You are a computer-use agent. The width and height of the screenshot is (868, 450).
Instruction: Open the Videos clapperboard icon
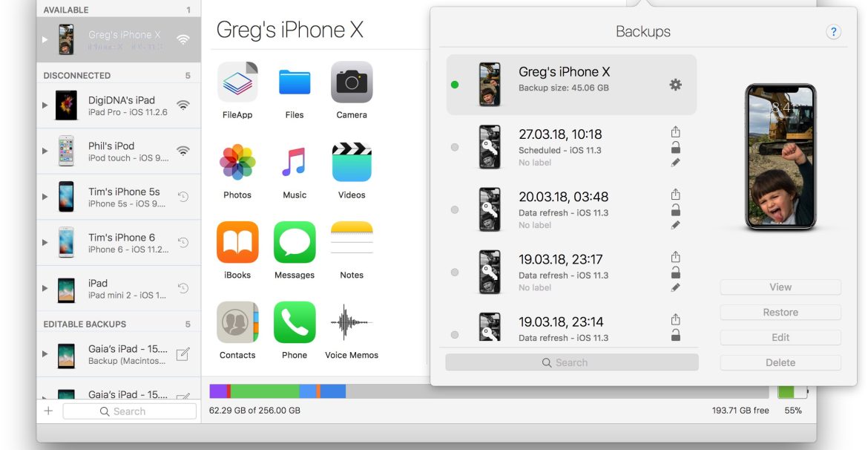click(352, 162)
